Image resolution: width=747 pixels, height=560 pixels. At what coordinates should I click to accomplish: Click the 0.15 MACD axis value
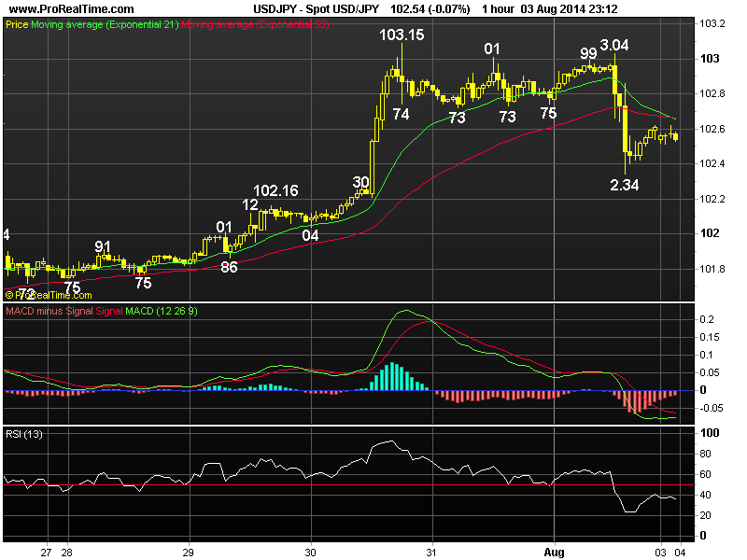(710, 337)
